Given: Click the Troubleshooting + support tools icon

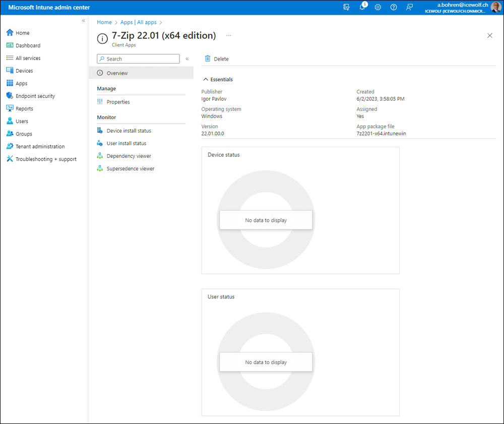Looking at the screenshot, I should click(10, 159).
